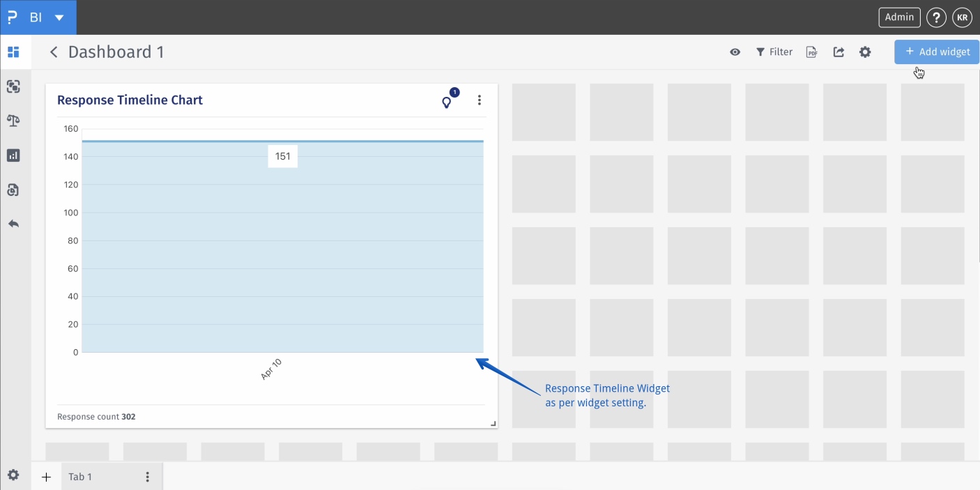Open dashboard settings gear icon
Viewport: 980px width, 490px height.
(865, 52)
